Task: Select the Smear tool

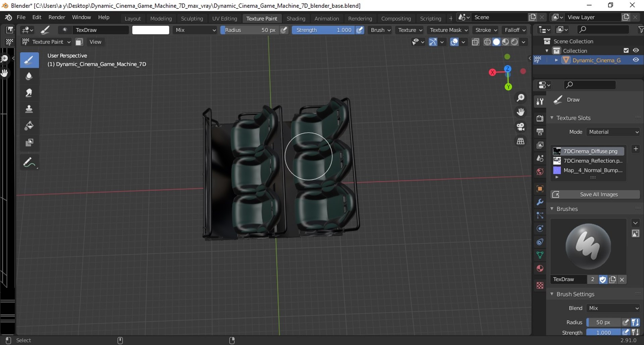Action: 29,93
